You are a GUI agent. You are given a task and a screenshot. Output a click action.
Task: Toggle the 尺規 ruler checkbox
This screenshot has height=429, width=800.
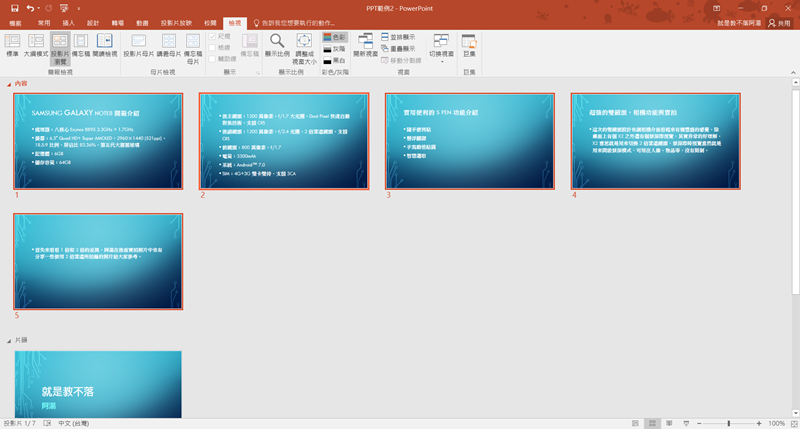pos(212,36)
